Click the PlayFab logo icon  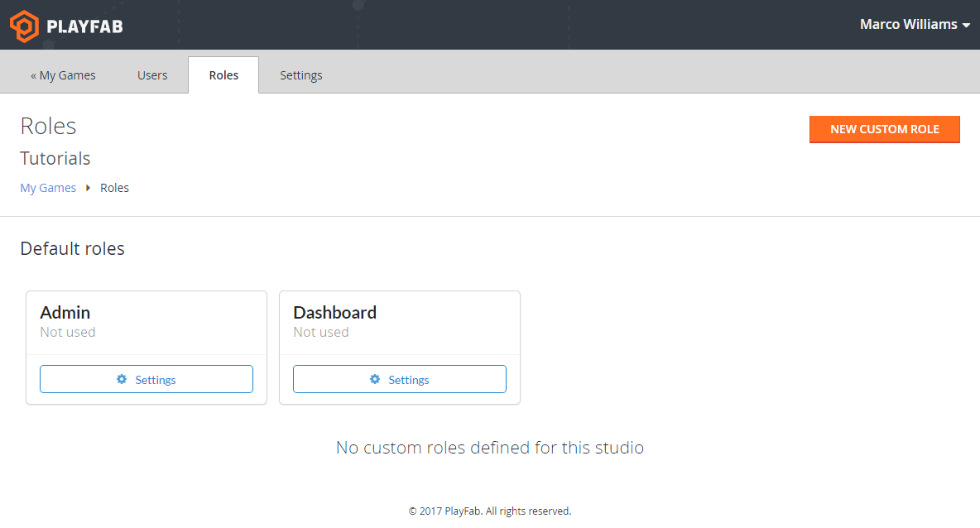[x=24, y=26]
